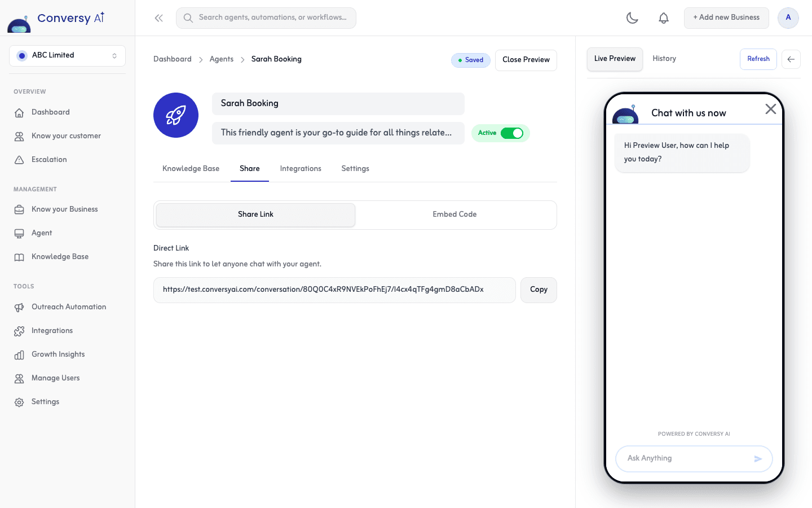Expand the ABC Limited business selector
Viewport: 812px width, 508px height.
click(67, 55)
